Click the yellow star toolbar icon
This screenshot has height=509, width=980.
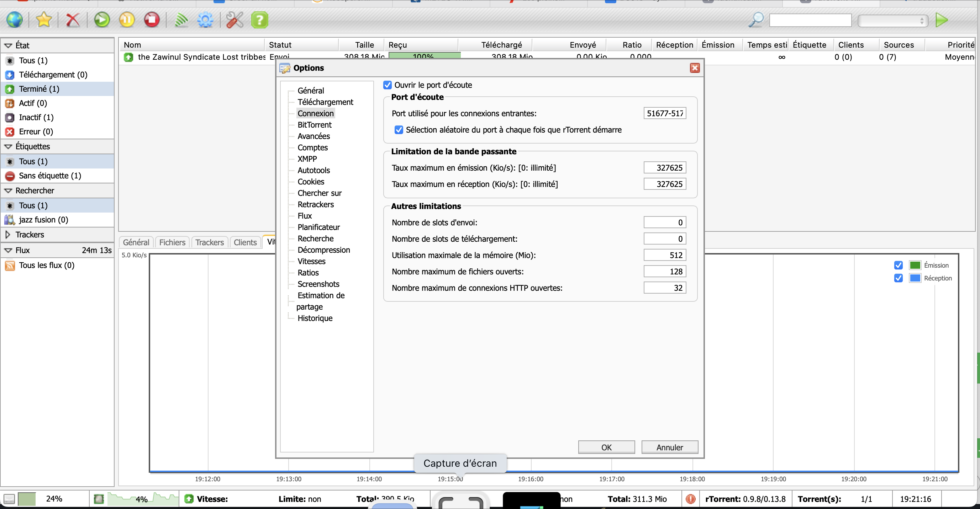pos(44,20)
